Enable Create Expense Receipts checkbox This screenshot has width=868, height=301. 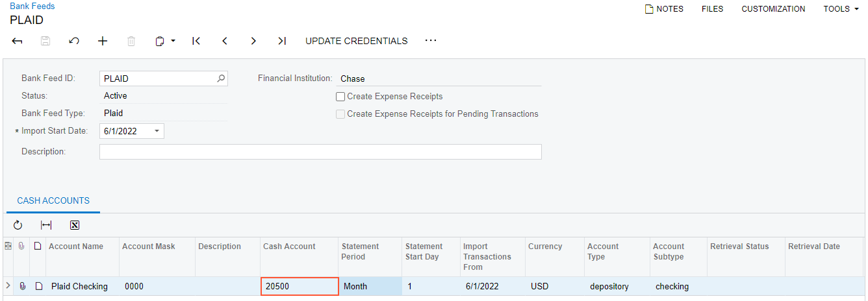[x=340, y=97]
